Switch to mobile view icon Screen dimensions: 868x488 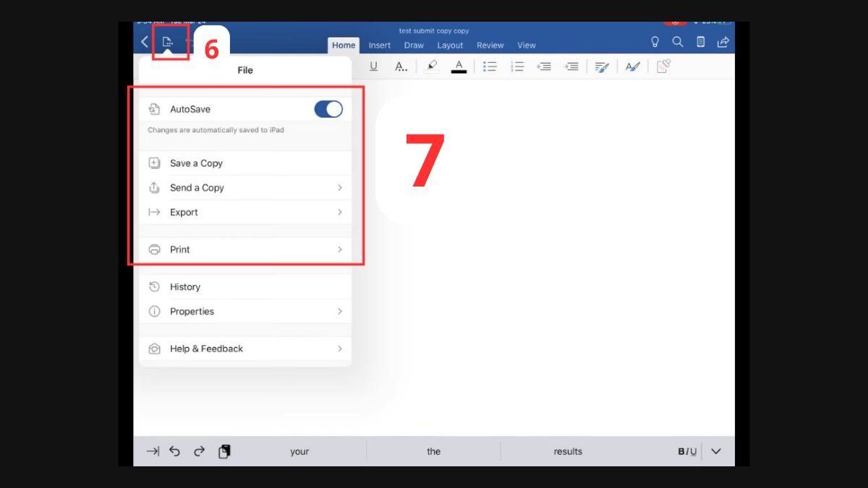700,42
